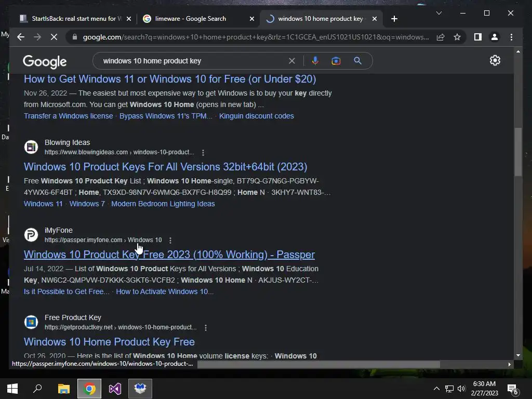Click the Blowing Ideas site favicon
The height and width of the screenshot is (399, 532).
[x=31, y=147]
